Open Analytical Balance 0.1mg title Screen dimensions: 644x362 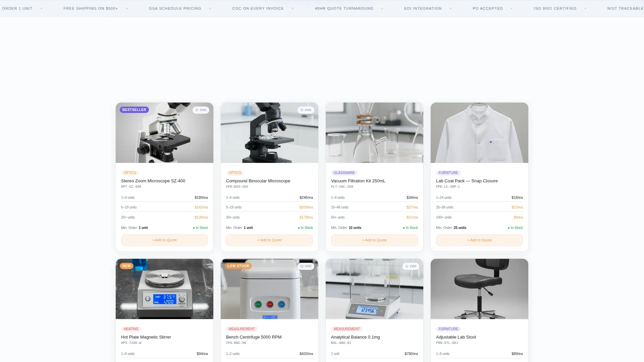pos(355,337)
